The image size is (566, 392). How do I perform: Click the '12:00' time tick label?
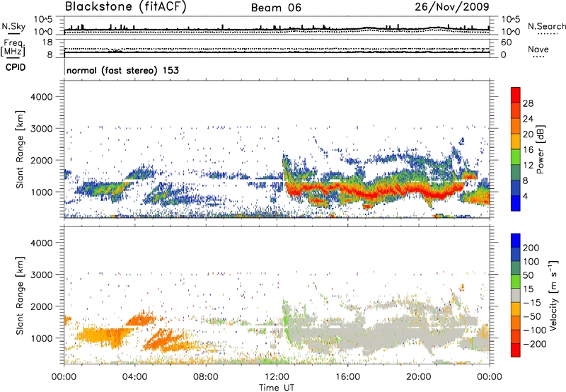pyautogui.click(x=277, y=377)
